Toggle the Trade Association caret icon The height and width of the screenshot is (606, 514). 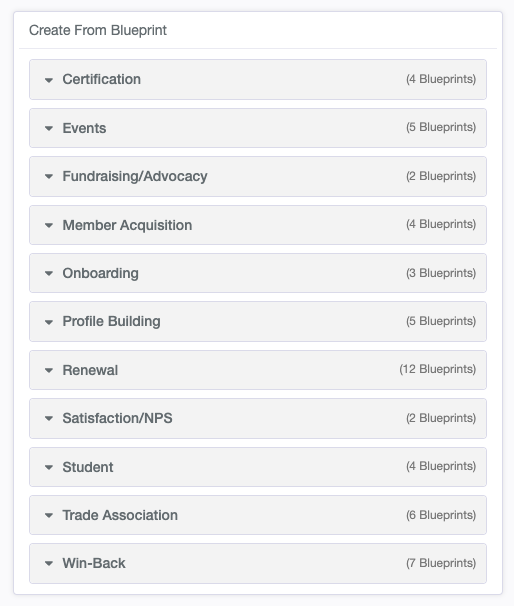click(x=49, y=516)
